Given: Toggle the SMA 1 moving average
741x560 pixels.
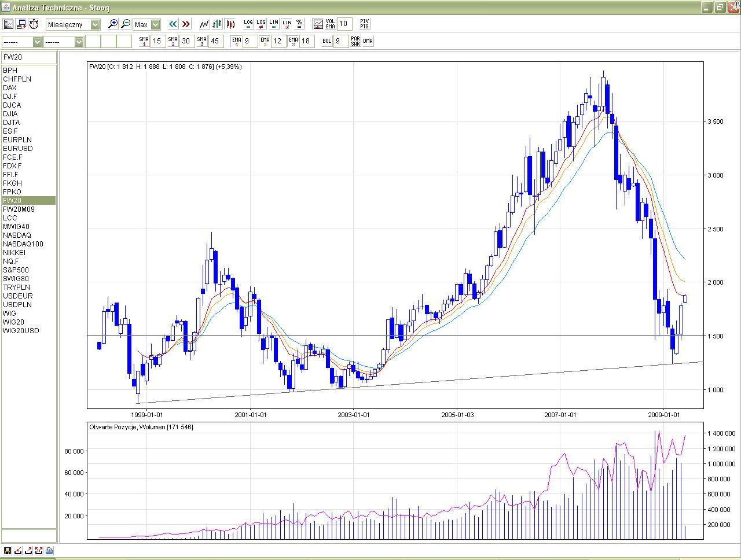Looking at the screenshot, I should (x=144, y=41).
